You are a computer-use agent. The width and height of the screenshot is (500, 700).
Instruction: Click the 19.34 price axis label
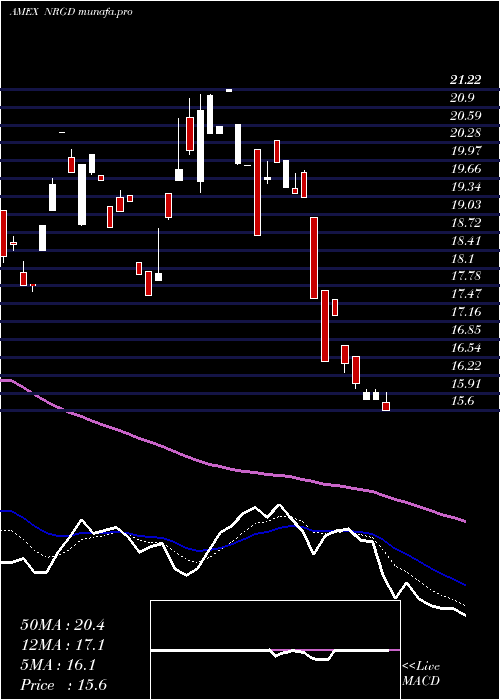[466, 187]
